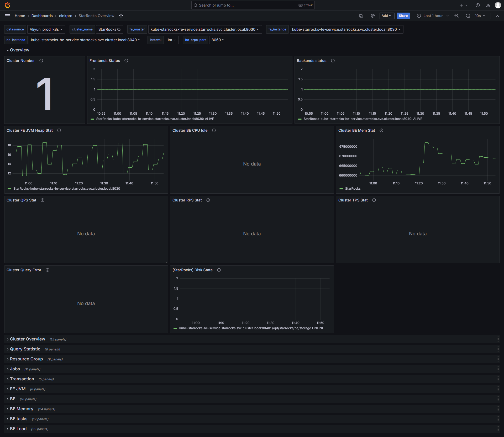Click the Search or jump to field
504x437 pixels.
tap(253, 5)
